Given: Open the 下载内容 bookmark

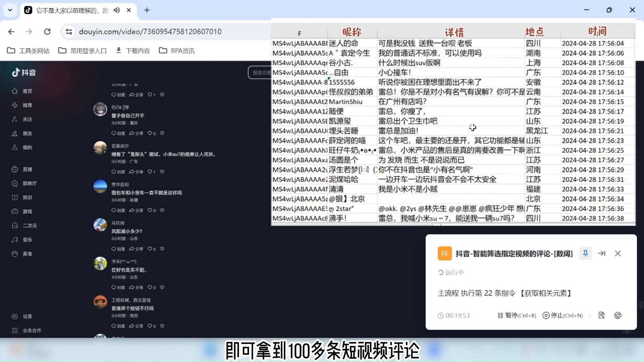Looking at the screenshot, I should click(133, 51).
